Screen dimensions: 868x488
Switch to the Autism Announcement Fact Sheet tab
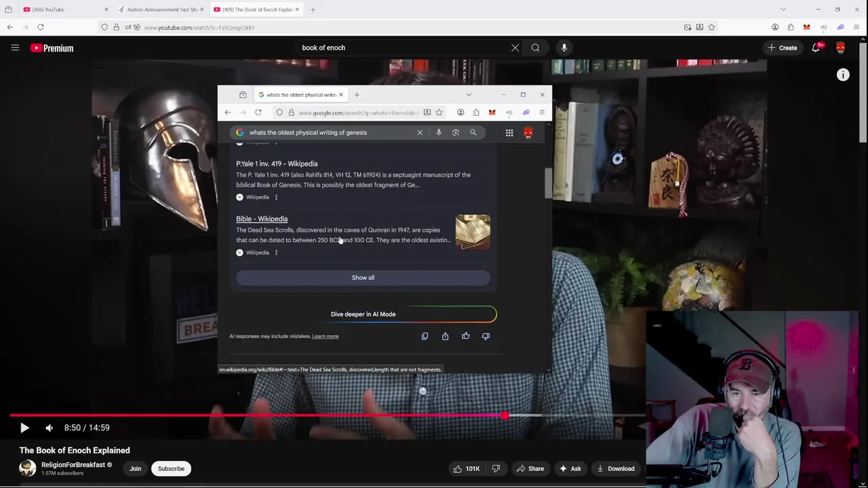(x=161, y=9)
